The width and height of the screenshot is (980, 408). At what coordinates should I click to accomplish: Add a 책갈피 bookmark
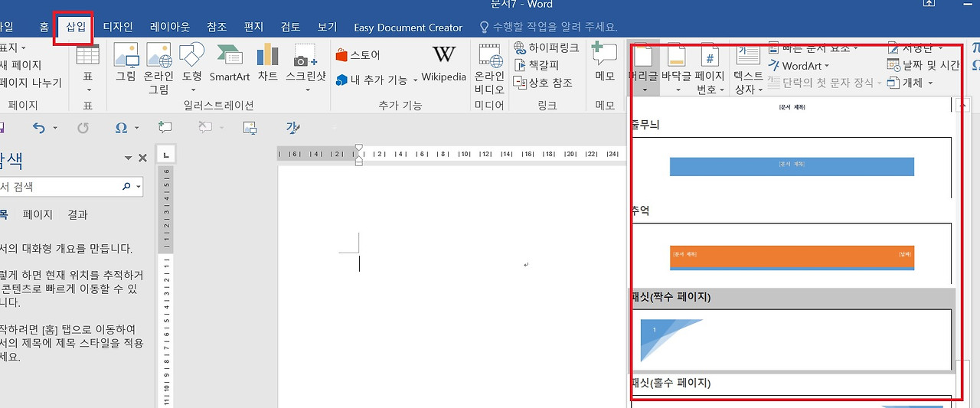click(537, 65)
